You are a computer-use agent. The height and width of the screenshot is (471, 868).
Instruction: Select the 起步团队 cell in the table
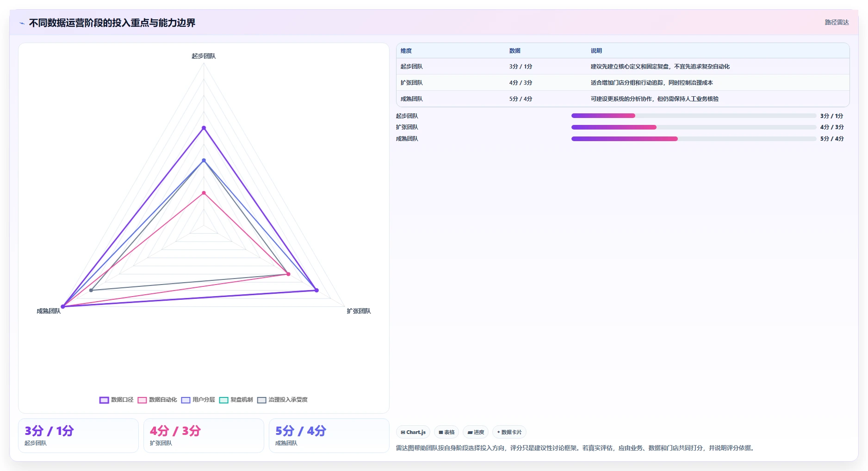tap(412, 67)
